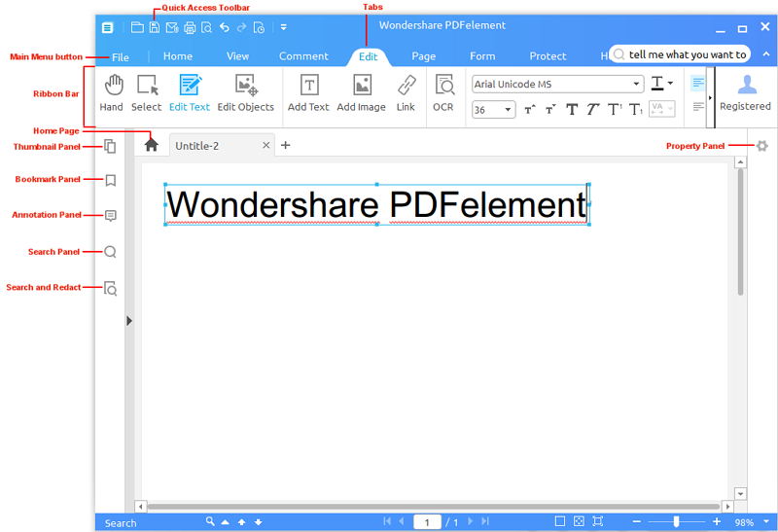
Task: Choose the Edit Objects tool
Action: (246, 93)
